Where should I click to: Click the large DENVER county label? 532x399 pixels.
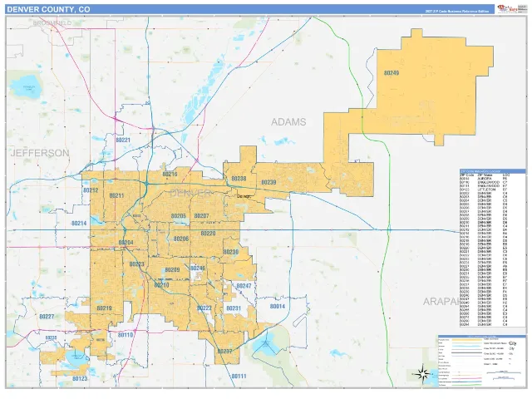190,194
